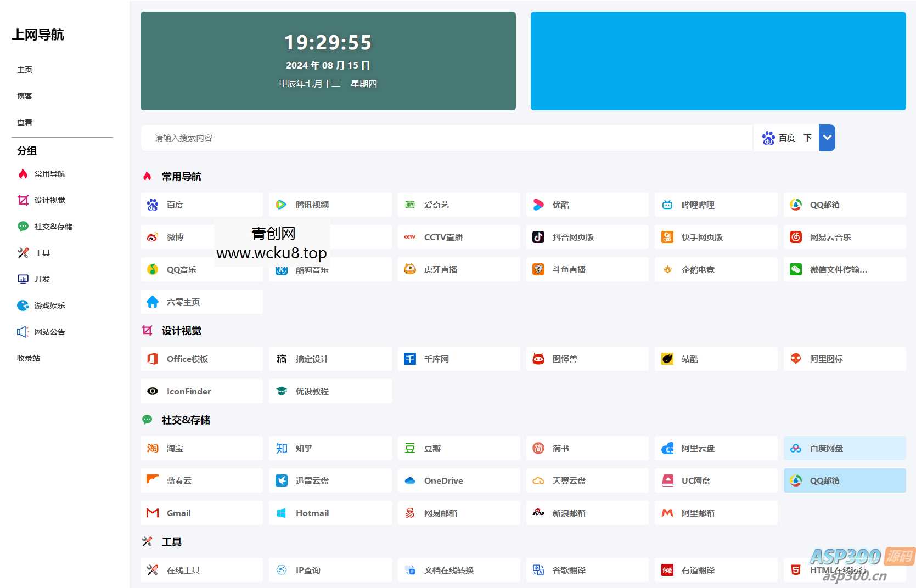
Task: Click the Bilibili TV icon
Action: (x=667, y=204)
